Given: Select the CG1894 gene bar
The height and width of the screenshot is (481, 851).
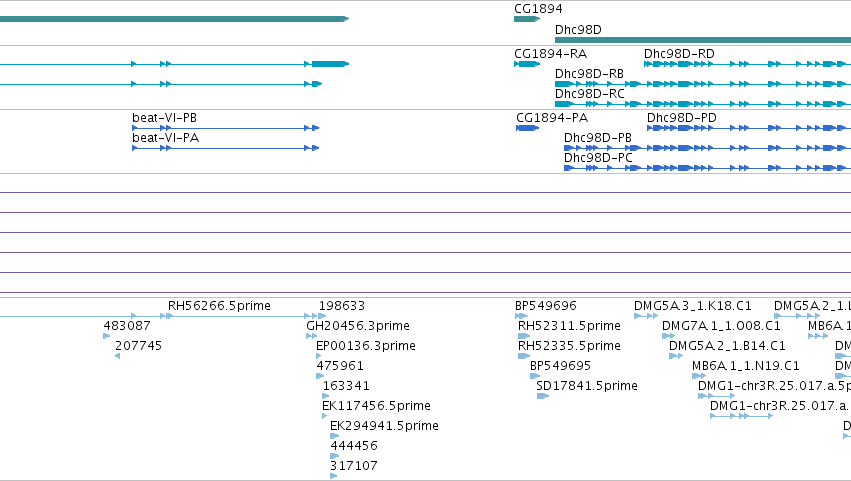Looking at the screenshot, I should 526,19.
